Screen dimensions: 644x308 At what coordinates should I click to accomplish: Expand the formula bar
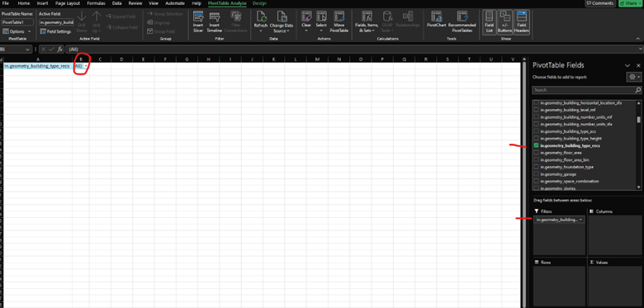pyautogui.click(x=641, y=50)
